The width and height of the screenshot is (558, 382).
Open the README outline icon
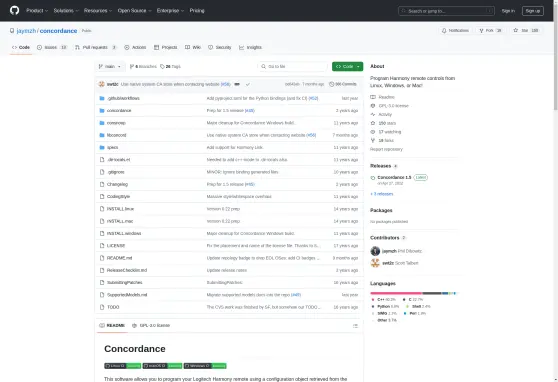(x=355, y=326)
